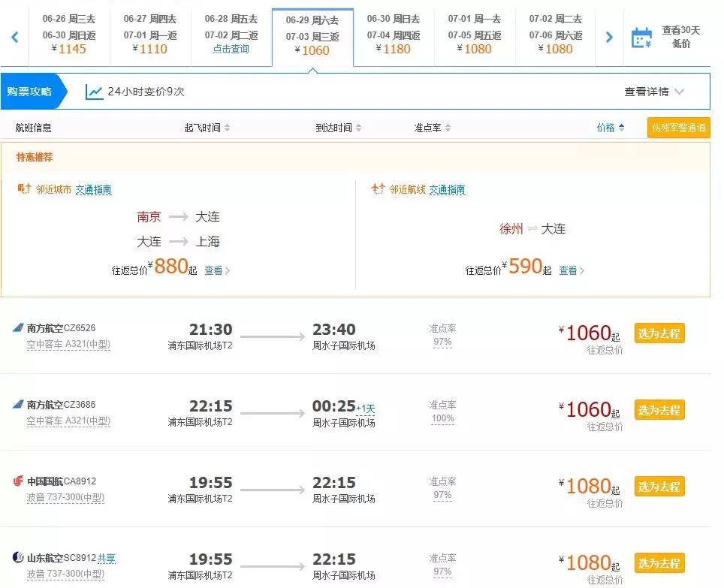Click the calendar icon for 查看30天低价
Viewport: 724px width, 588px height.
[641, 35]
